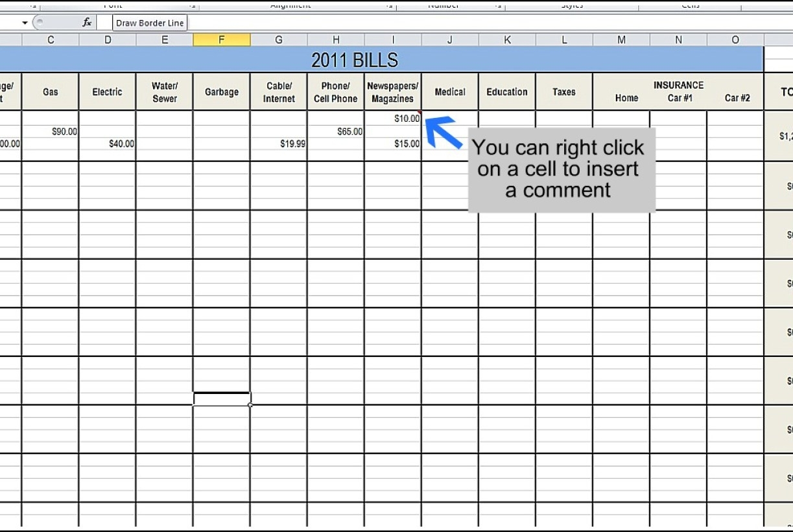Select the $40.00 Electric cell
Image resolution: width=793 pixels, height=532 pixels.
point(108,144)
